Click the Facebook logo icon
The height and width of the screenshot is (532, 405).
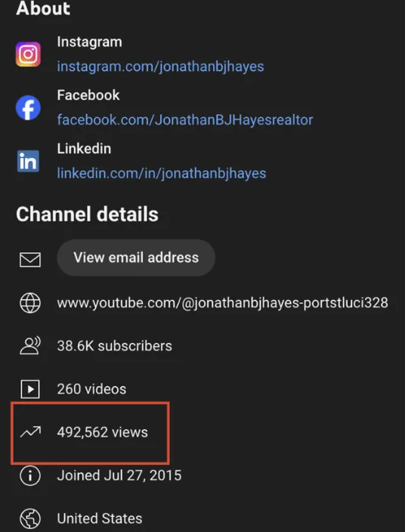[28, 107]
